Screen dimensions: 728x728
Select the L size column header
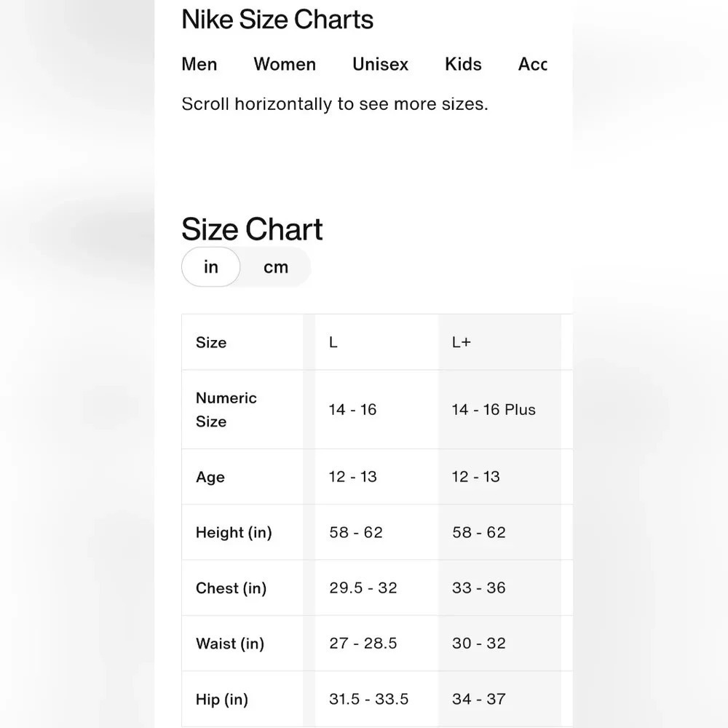coord(376,342)
